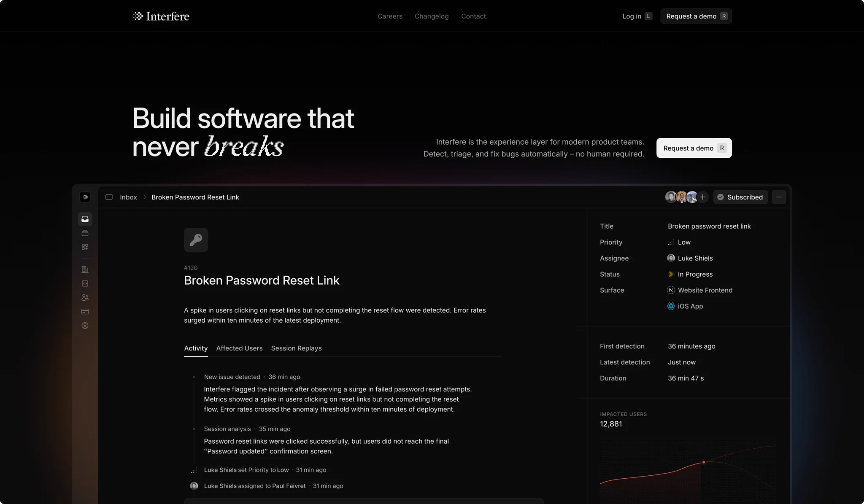The width and height of the screenshot is (864, 504).
Task: Click the Impacted Users count 12,881
Action: click(611, 424)
